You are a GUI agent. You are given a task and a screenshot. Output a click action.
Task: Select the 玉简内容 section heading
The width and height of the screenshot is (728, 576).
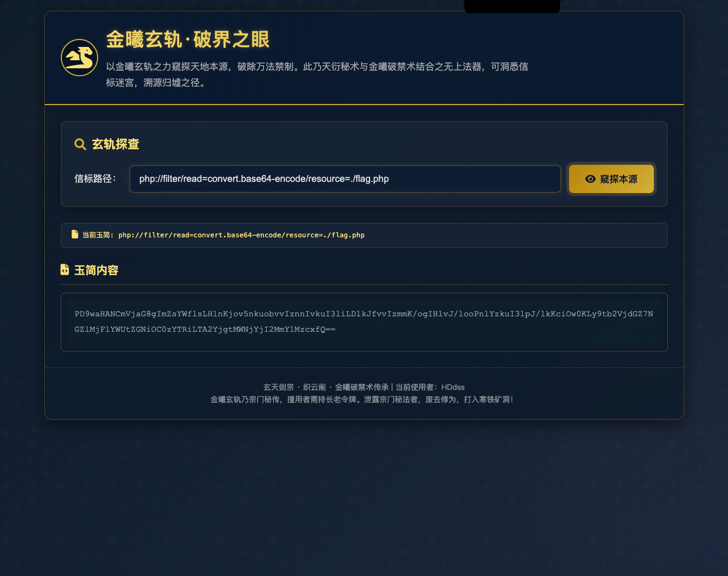point(96,270)
